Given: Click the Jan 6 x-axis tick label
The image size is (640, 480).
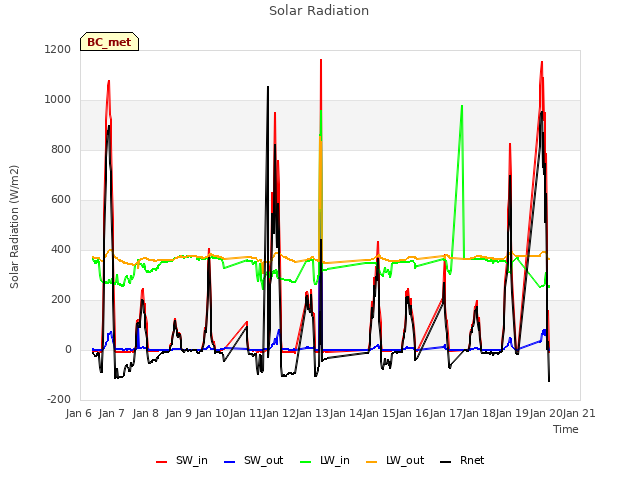Looking at the screenshot, I should 79,414.
